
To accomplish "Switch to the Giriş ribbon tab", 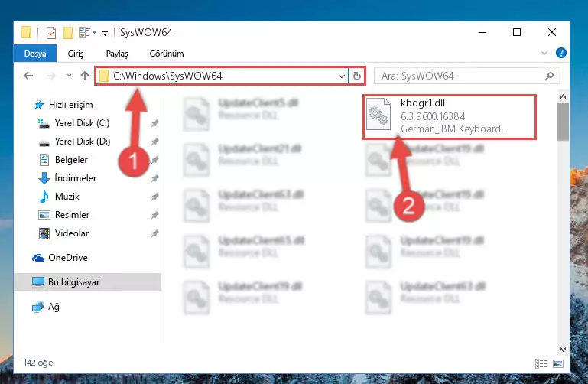I will click(x=76, y=54).
